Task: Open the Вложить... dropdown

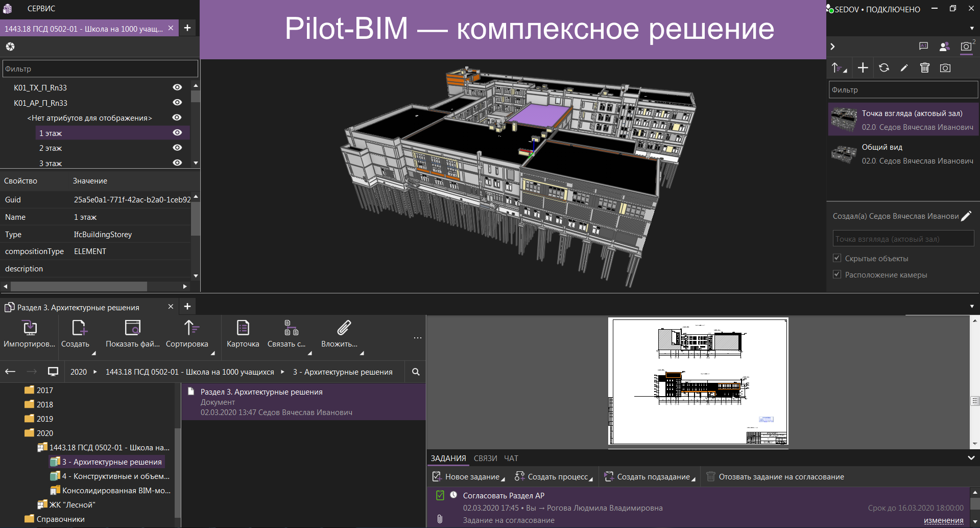Action: point(362,353)
